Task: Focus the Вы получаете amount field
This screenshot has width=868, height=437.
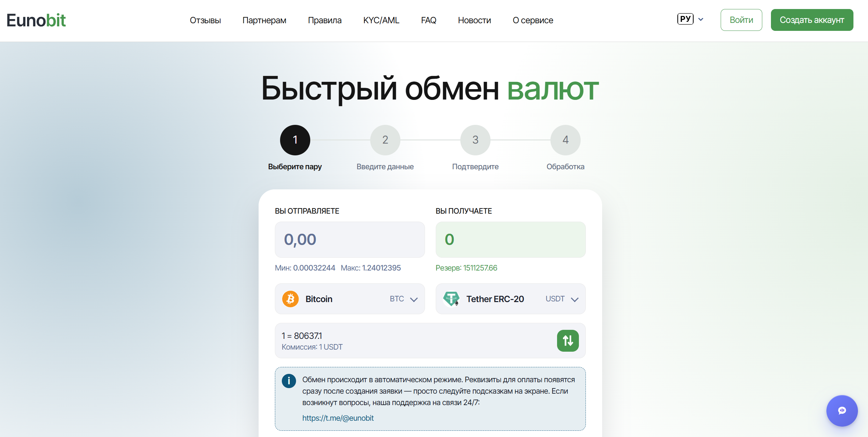Action: 511,240
